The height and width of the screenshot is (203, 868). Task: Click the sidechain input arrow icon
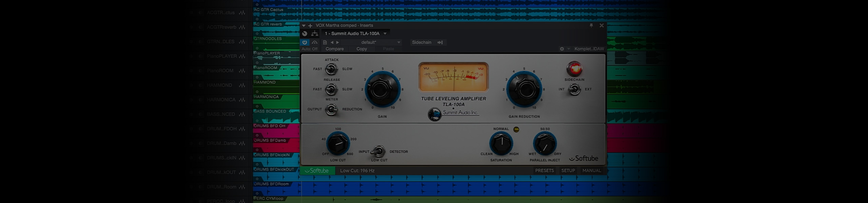[x=440, y=42]
